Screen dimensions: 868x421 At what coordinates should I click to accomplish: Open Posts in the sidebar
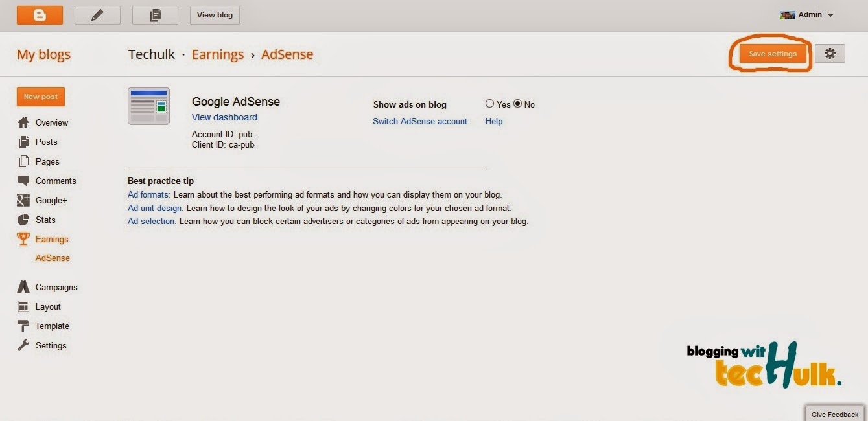tap(47, 142)
